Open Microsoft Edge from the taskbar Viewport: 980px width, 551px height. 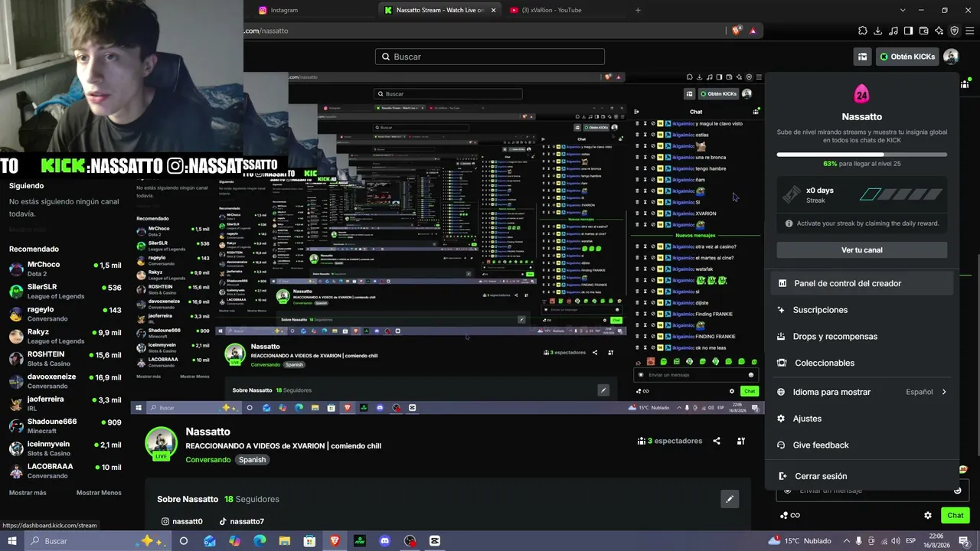(x=260, y=541)
